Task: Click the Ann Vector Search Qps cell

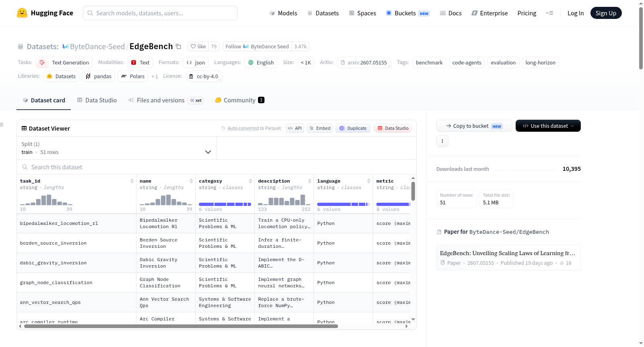Action: [x=166, y=302]
